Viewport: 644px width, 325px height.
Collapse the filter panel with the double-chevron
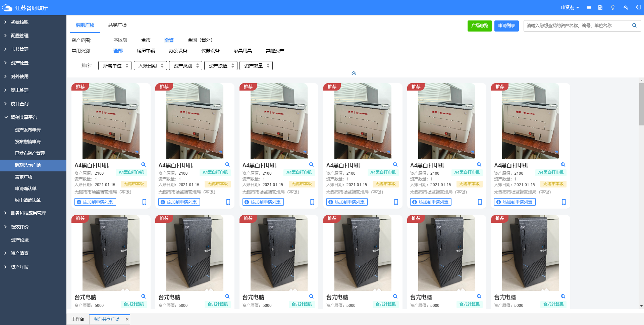point(354,73)
